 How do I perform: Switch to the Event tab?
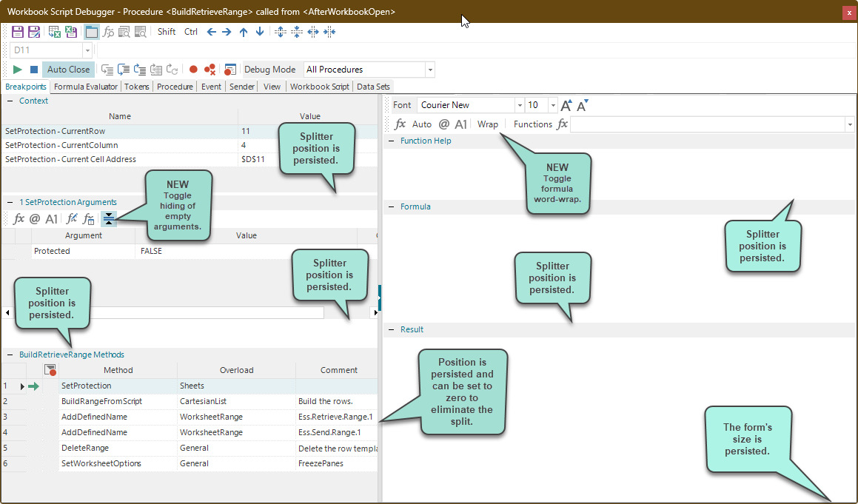pyautogui.click(x=211, y=87)
